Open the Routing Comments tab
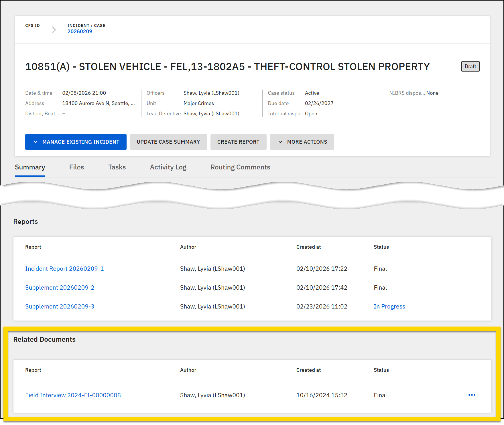Screen dimensions: 504x425 240,167
